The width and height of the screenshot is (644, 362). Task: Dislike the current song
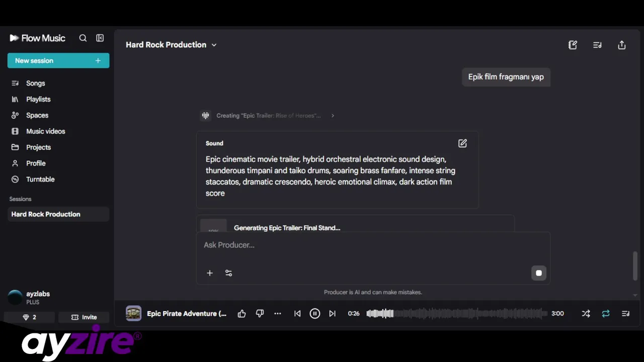(260, 314)
